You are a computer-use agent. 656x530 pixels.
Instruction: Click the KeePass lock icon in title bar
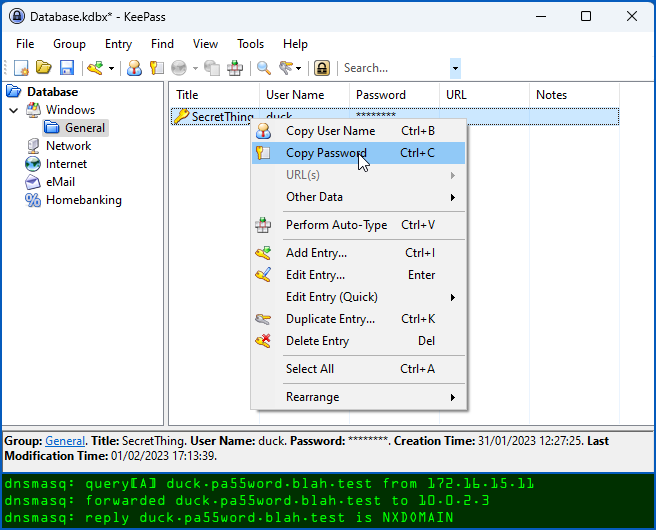click(x=17, y=16)
